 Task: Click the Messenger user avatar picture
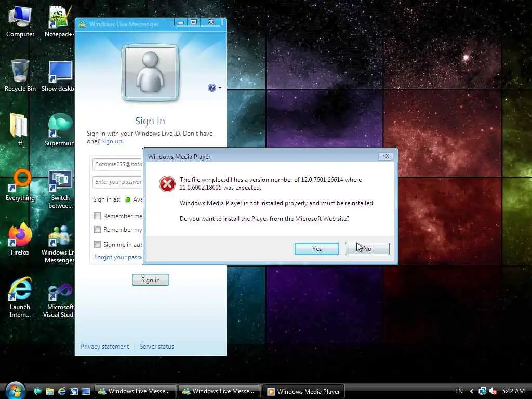pos(150,72)
